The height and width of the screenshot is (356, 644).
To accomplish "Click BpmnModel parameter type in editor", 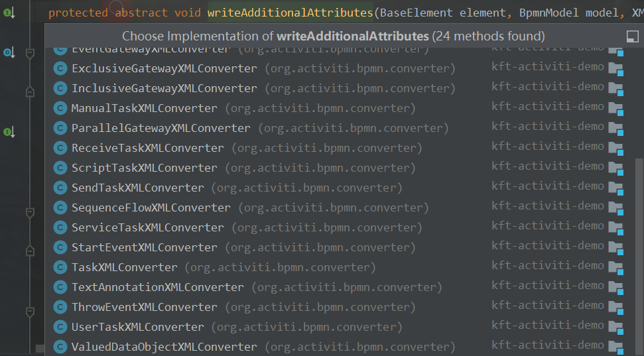I will [548, 13].
